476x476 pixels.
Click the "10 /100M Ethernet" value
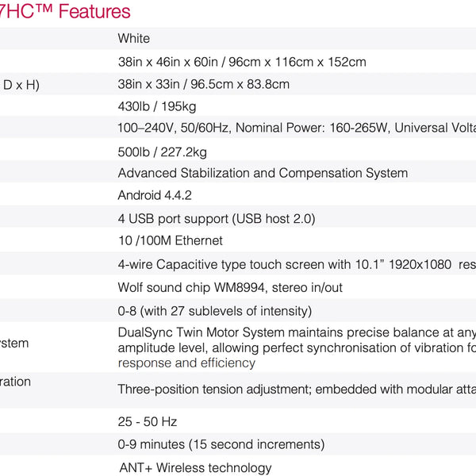(171, 240)
